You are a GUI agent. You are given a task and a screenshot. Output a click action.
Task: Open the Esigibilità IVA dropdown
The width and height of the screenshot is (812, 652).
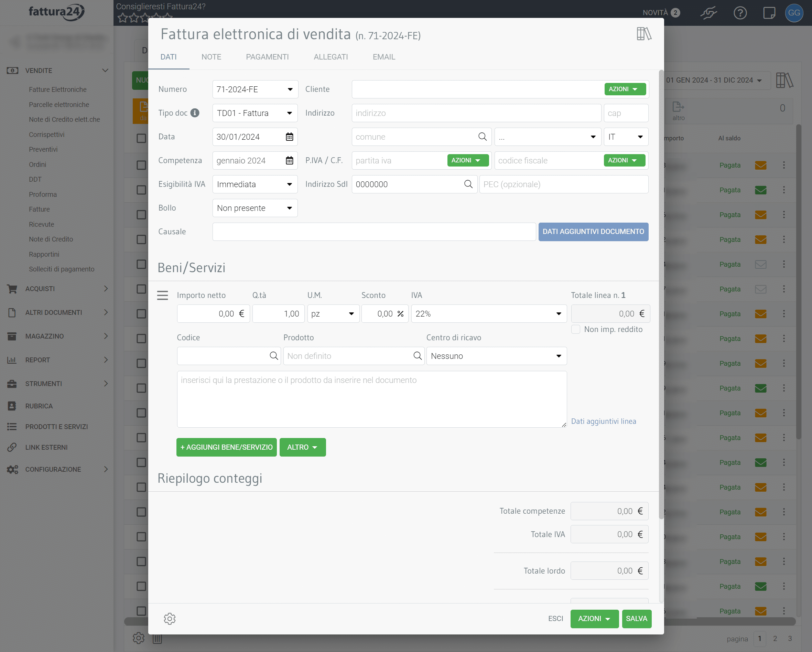pyautogui.click(x=255, y=184)
